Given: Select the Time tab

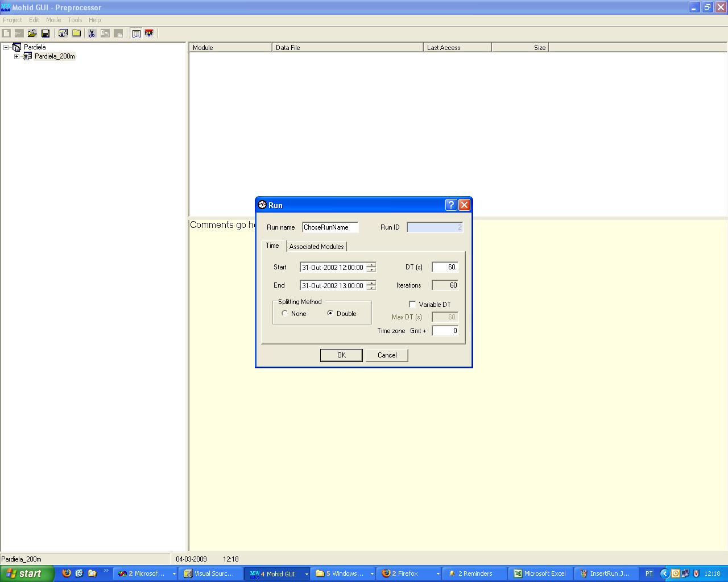Looking at the screenshot, I should point(272,246).
